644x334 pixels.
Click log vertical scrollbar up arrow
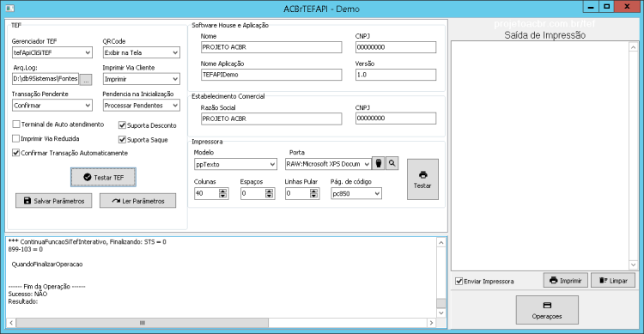(x=441, y=242)
